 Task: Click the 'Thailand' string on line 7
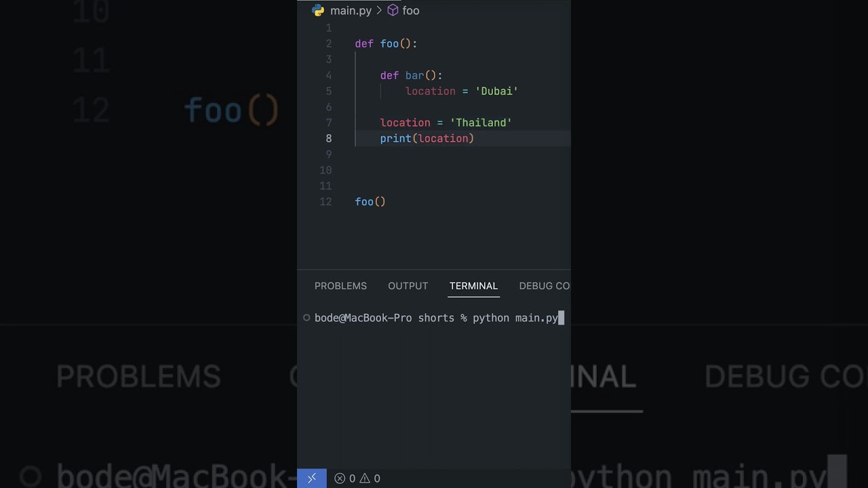(481, 123)
